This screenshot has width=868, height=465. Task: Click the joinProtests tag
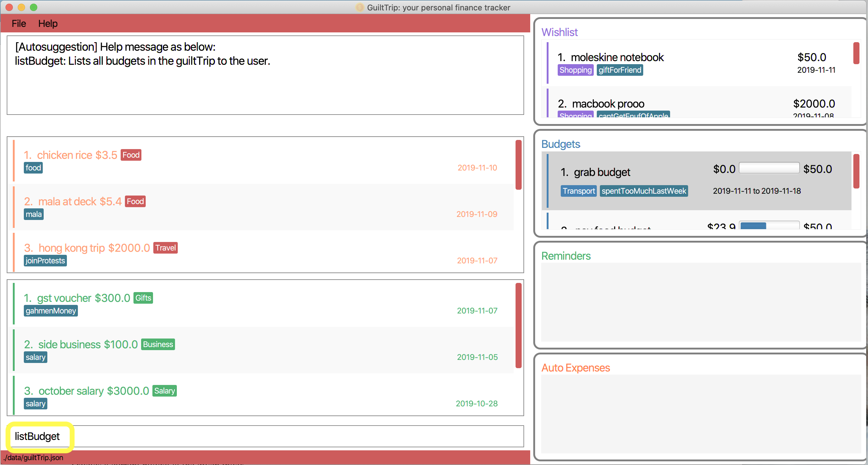point(45,261)
